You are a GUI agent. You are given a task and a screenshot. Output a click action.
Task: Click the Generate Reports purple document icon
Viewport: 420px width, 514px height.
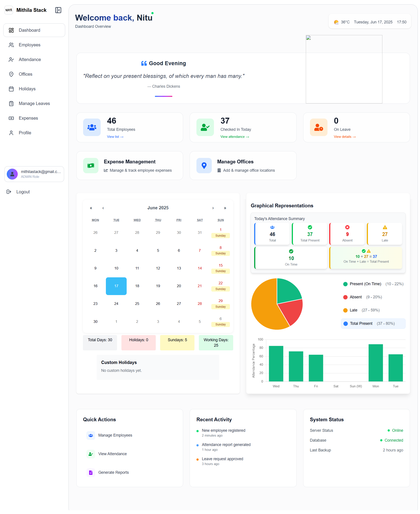[x=91, y=472]
